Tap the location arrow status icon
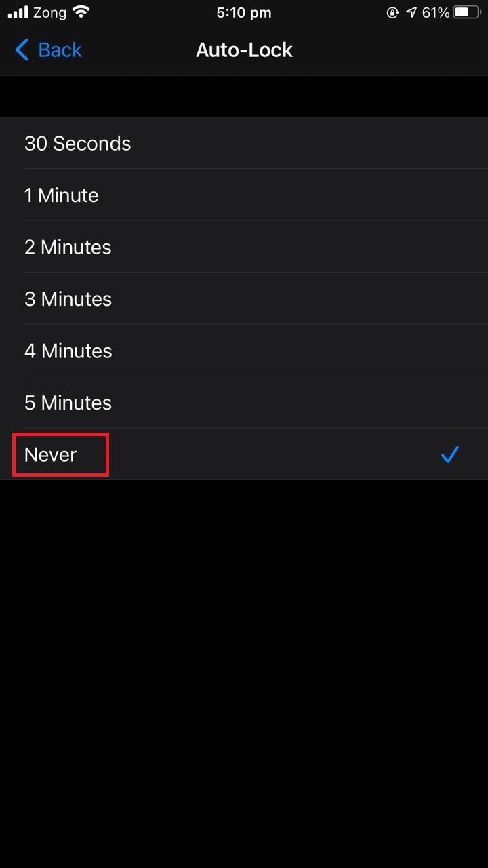 411,12
